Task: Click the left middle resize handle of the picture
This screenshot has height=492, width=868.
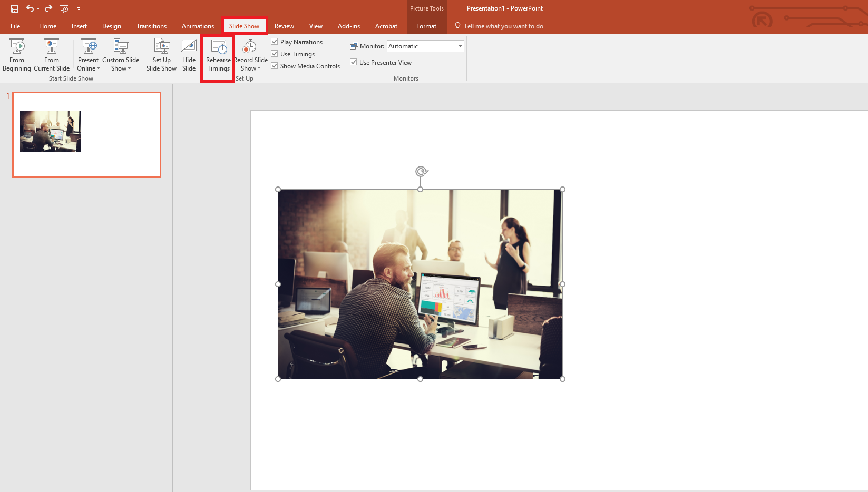Action: 278,284
